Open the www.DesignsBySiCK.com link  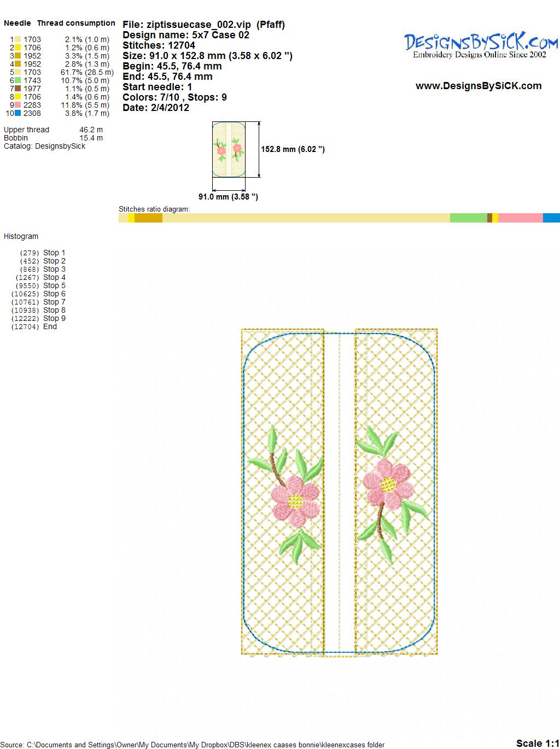pyautogui.click(x=479, y=86)
